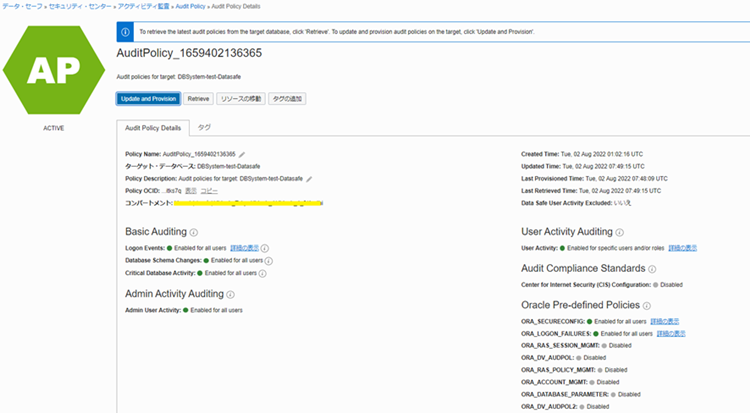
Task: Click the タグの追加 button
Action: click(x=288, y=98)
